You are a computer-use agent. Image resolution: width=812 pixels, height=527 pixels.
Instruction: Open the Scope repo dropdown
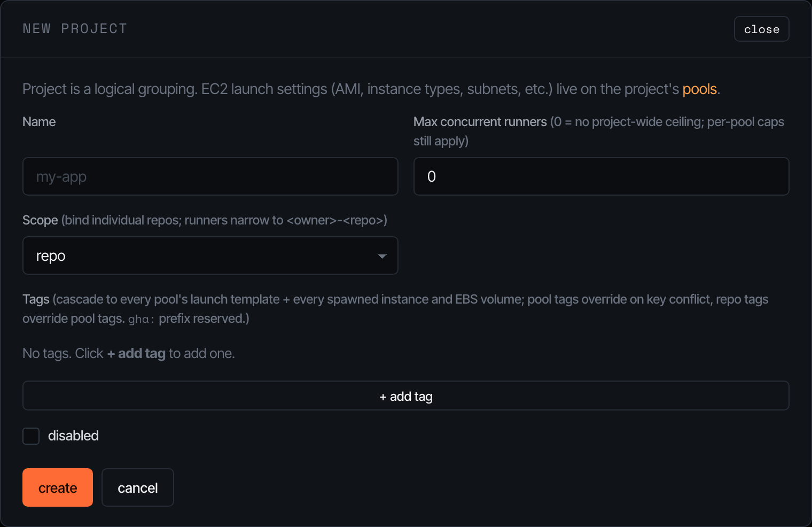[210, 255]
